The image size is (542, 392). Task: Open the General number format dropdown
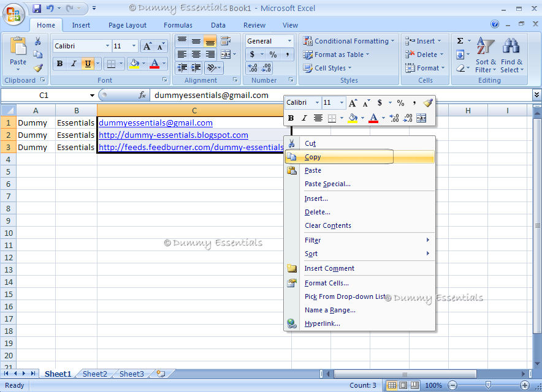(289, 41)
